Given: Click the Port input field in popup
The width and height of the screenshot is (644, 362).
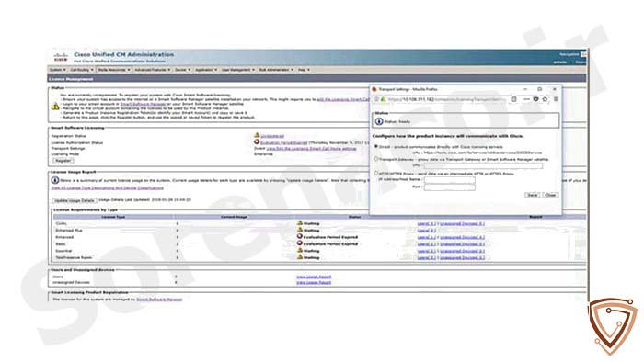Looking at the screenshot, I should tap(449, 187).
